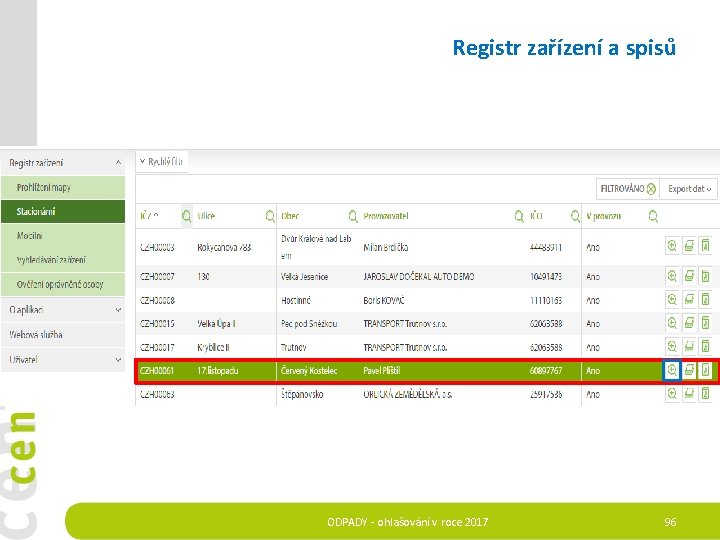Select cell Dvůr Králové nad Labem

coord(316,247)
